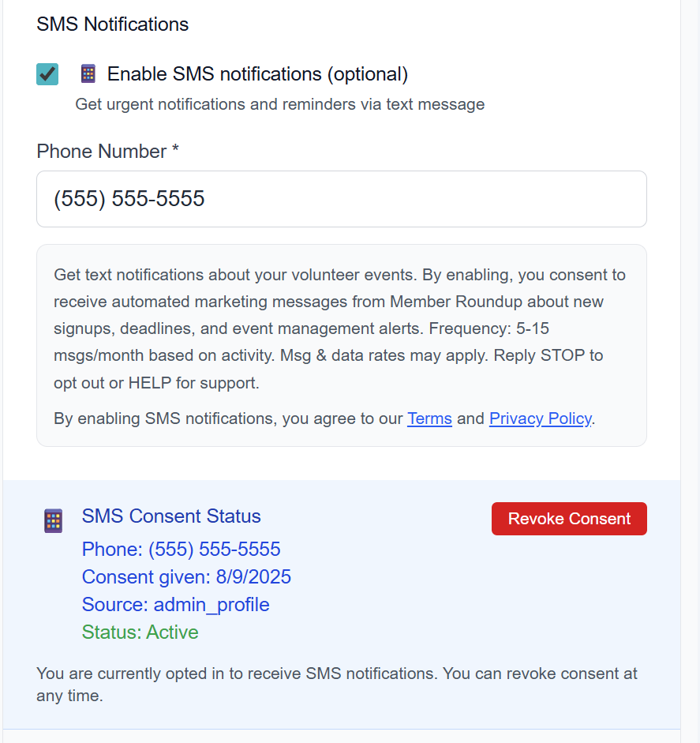Click the Source: admin_profile text

(176, 605)
